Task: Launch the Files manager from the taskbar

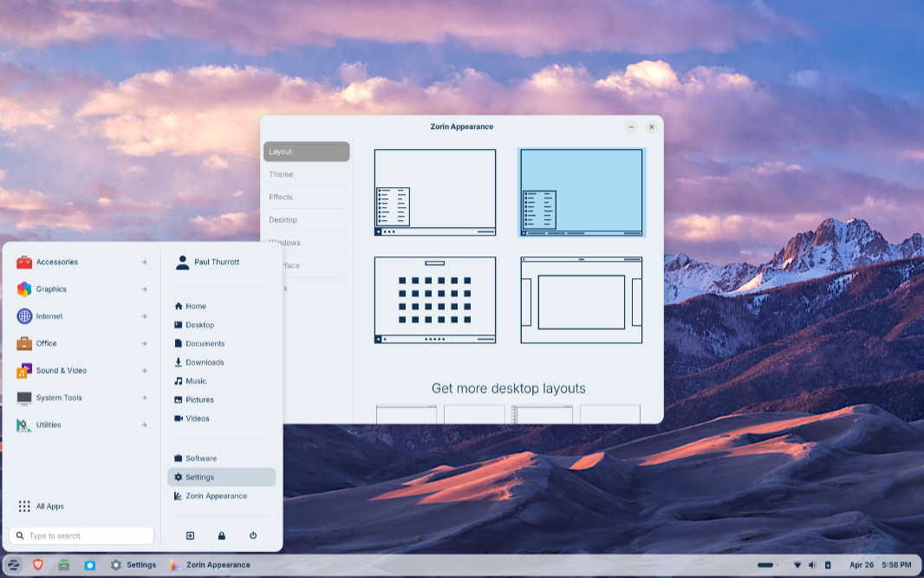Action: (x=63, y=565)
